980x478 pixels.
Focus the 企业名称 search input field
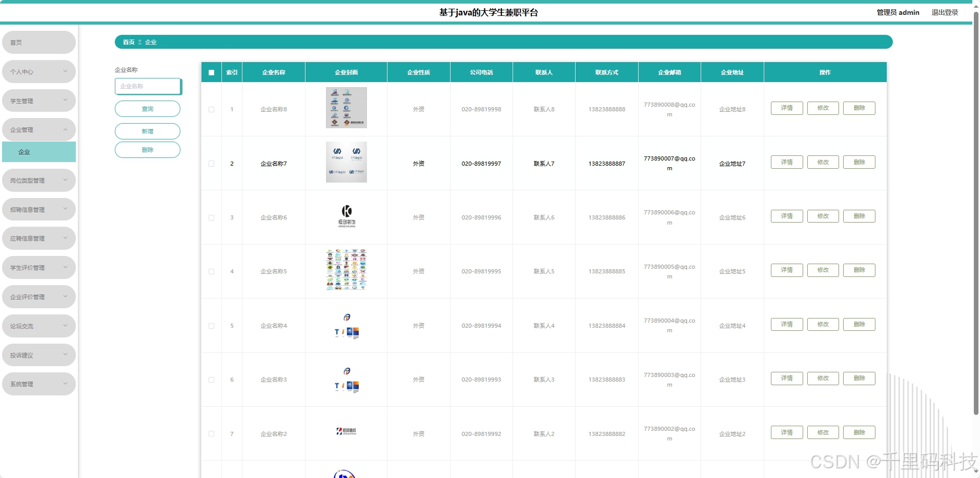point(148,86)
